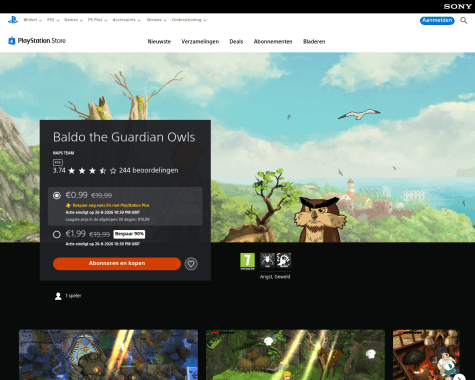Image resolution: width=475 pixels, height=380 pixels.
Task: Open the first gameplay screenshot thumbnail
Action: click(108, 355)
